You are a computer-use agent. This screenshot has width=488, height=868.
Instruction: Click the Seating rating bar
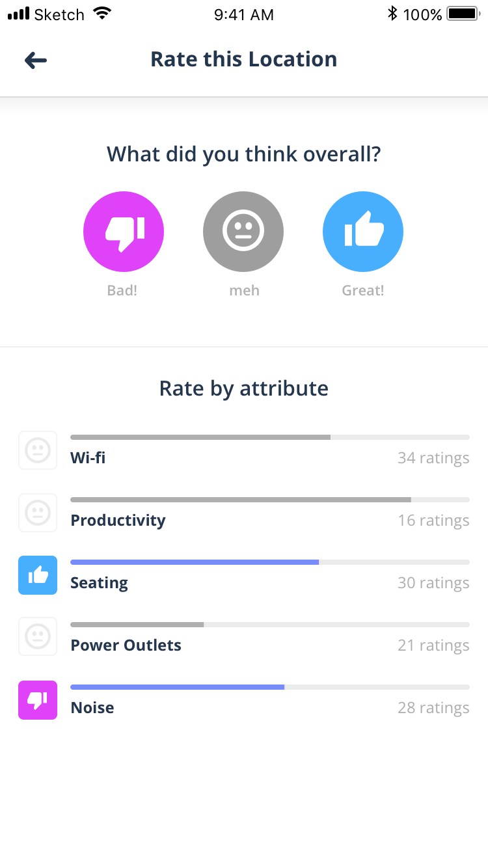click(269, 562)
